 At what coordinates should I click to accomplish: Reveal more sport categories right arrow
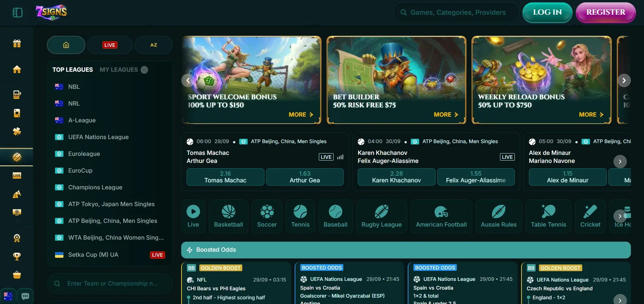[620, 216]
